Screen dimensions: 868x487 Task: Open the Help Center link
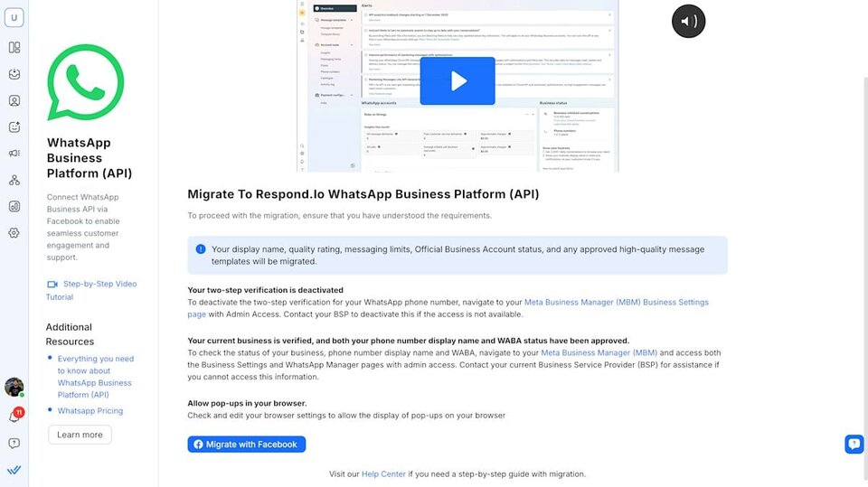tap(383, 474)
